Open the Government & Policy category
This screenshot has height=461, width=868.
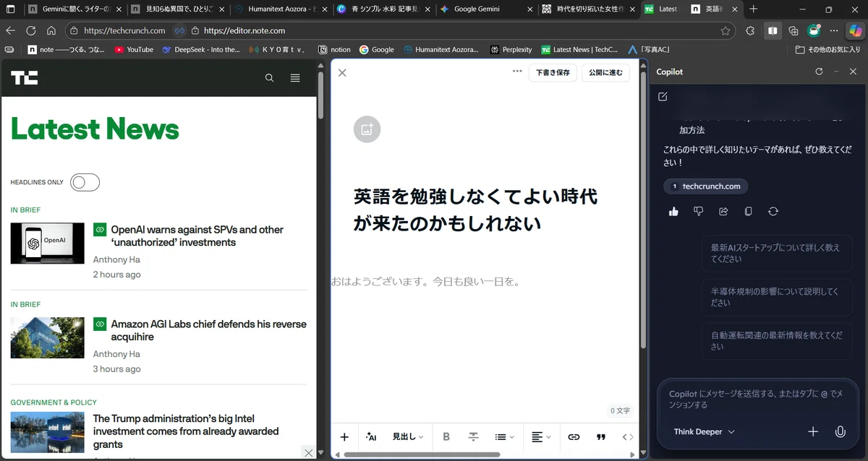pos(54,402)
